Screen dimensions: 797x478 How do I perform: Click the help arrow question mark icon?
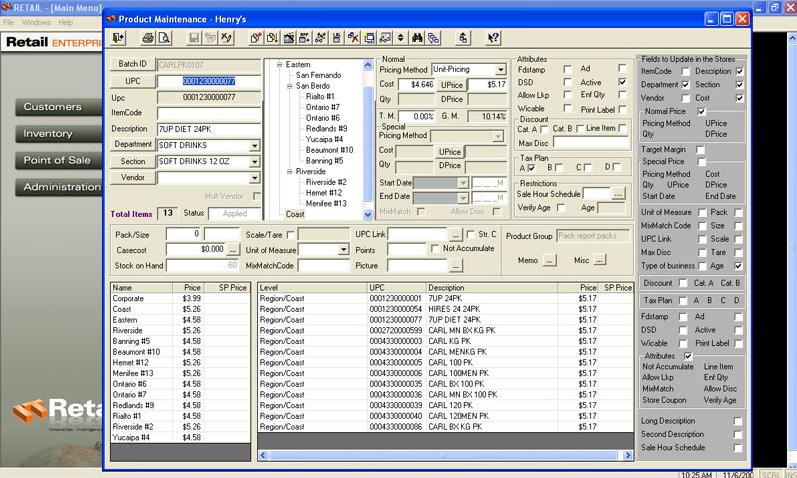(x=493, y=38)
